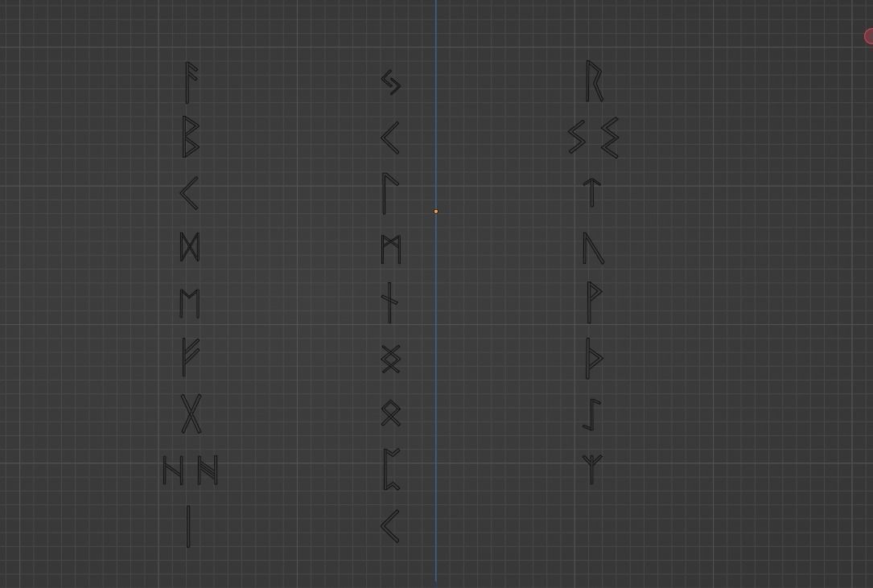Image resolution: width=873 pixels, height=588 pixels.
Task: Select the Ingwaz rune shaped like stacked X's
Action: (x=391, y=359)
